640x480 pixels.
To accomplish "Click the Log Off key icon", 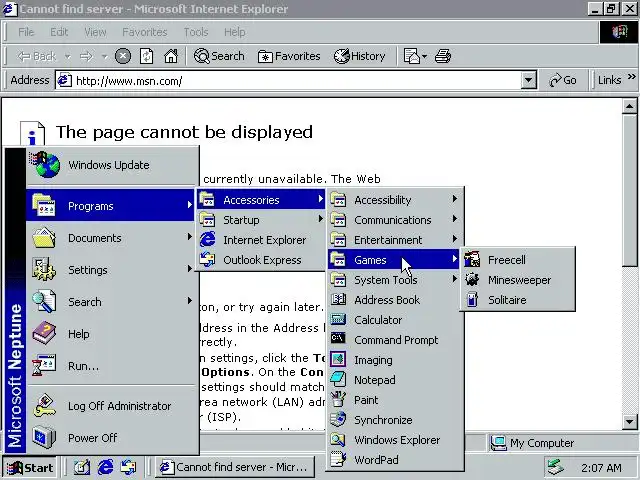I will tap(44, 405).
